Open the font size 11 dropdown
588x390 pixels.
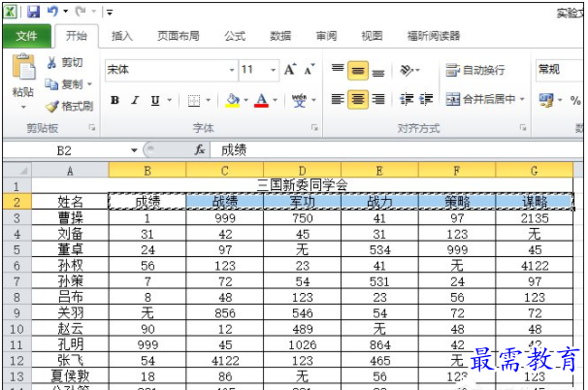click(x=273, y=70)
